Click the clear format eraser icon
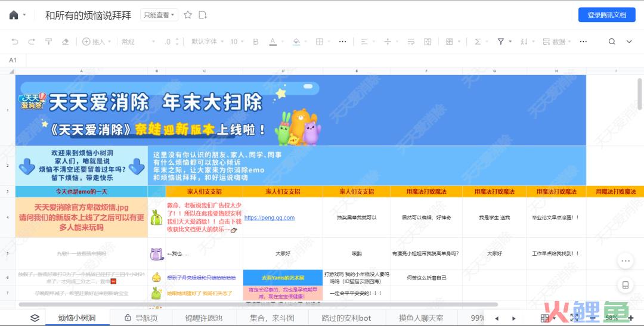This screenshot has width=644, height=326. (x=66, y=42)
